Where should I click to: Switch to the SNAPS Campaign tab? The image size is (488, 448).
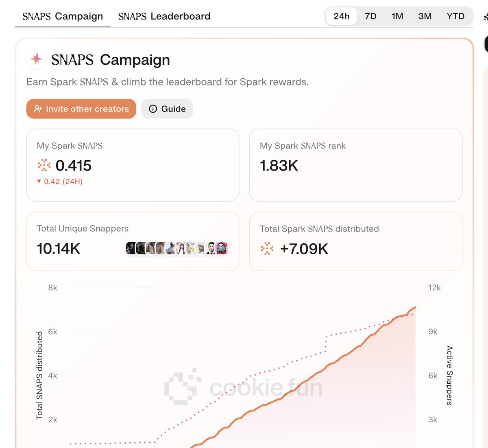coord(63,16)
